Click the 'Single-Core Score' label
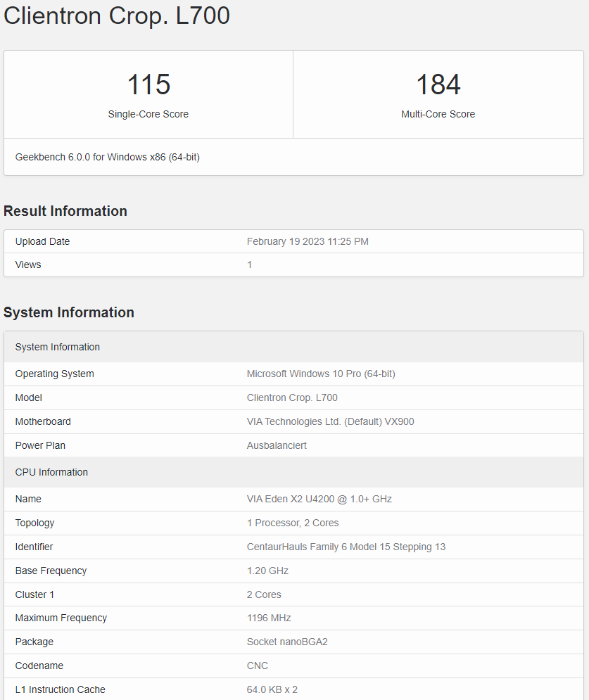Image resolution: width=589 pixels, height=700 pixels. [x=148, y=114]
